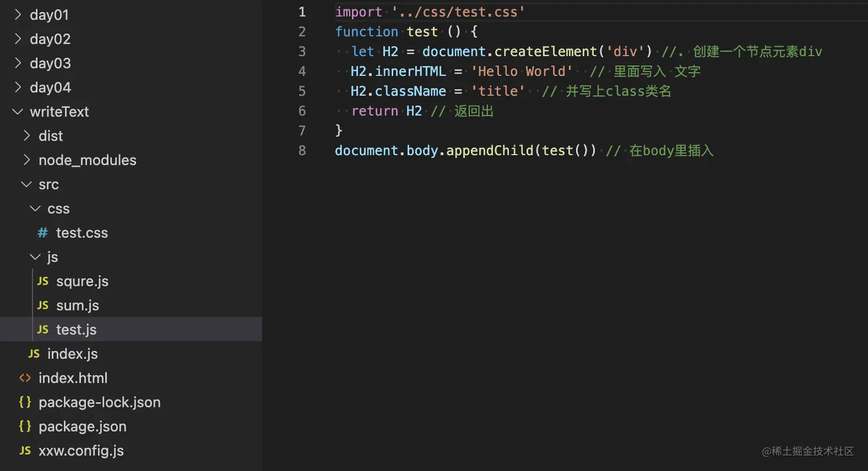Select the dist folder name
868x471 pixels.
[51, 135]
